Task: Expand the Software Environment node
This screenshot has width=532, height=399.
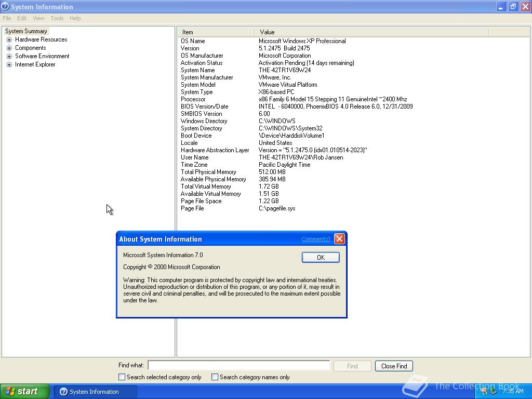Action: tap(9, 56)
